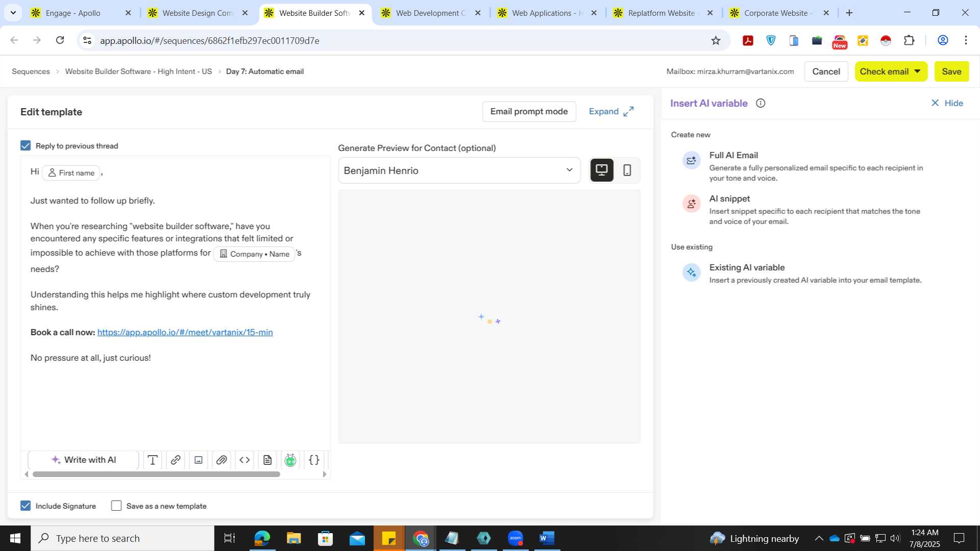Click the green robot face icon
Image resolution: width=980 pixels, height=551 pixels.
pos(290,460)
